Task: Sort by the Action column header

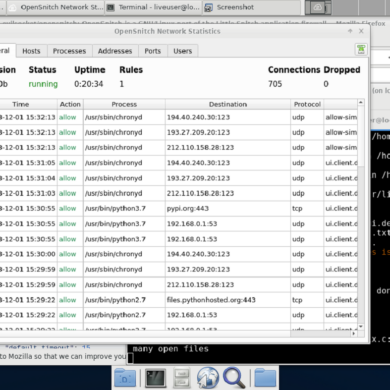Action: coord(70,104)
